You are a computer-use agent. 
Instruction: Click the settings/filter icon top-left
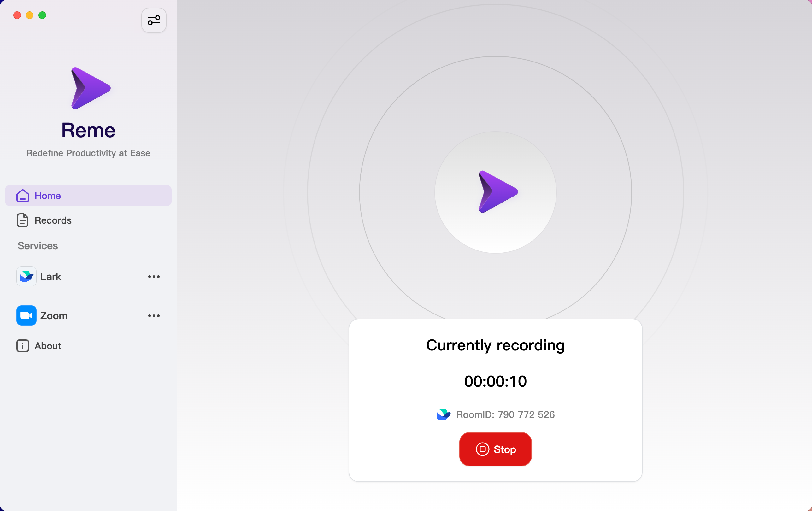point(154,21)
